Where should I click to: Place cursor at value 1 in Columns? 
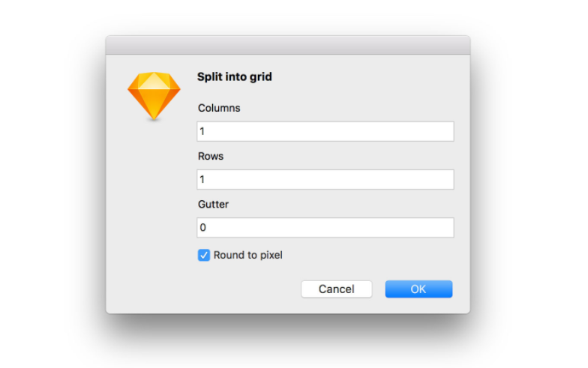click(202, 131)
